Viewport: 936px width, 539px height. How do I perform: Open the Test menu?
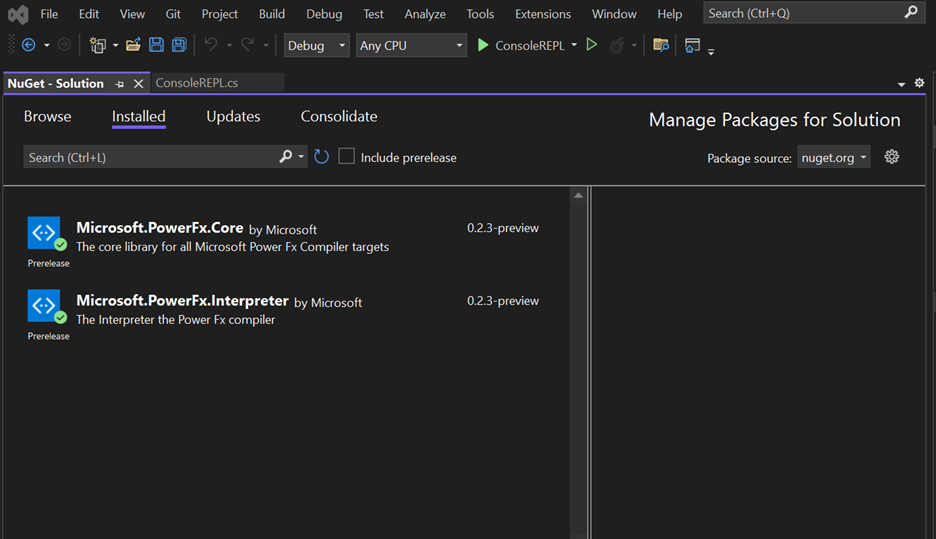373,14
